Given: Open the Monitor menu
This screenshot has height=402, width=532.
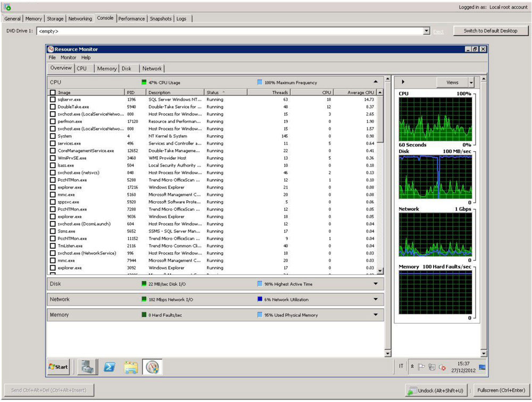Looking at the screenshot, I should pyautogui.click(x=68, y=58).
